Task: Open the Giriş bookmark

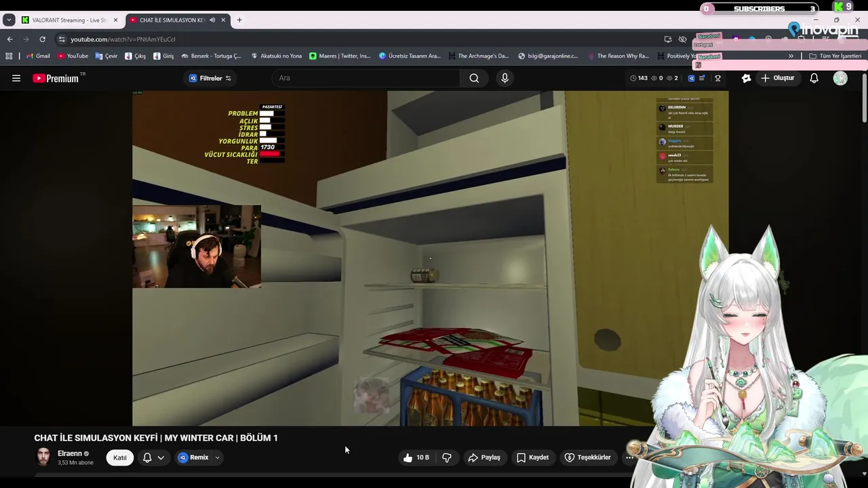Action: (x=163, y=56)
